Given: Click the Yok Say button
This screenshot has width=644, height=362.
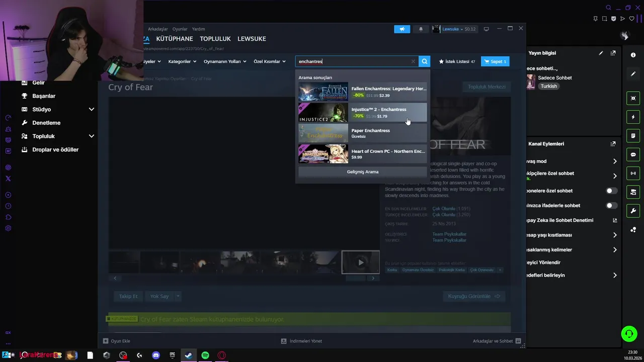Looking at the screenshot, I should (x=159, y=296).
